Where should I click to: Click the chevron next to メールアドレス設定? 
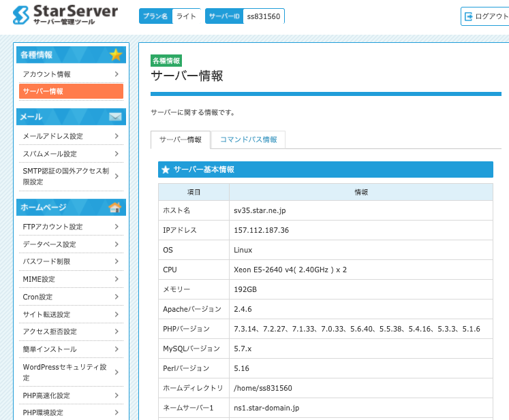117,136
